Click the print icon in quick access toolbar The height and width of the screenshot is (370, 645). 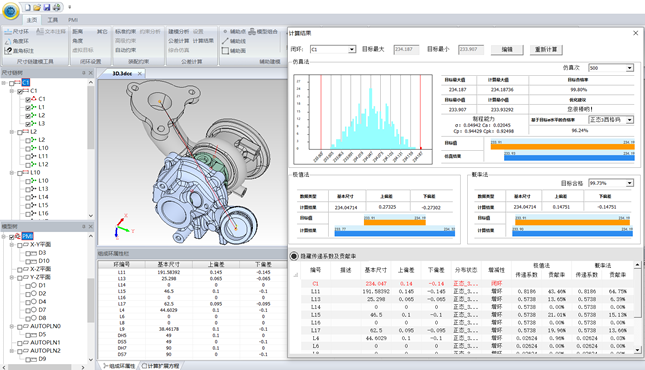click(x=57, y=7)
